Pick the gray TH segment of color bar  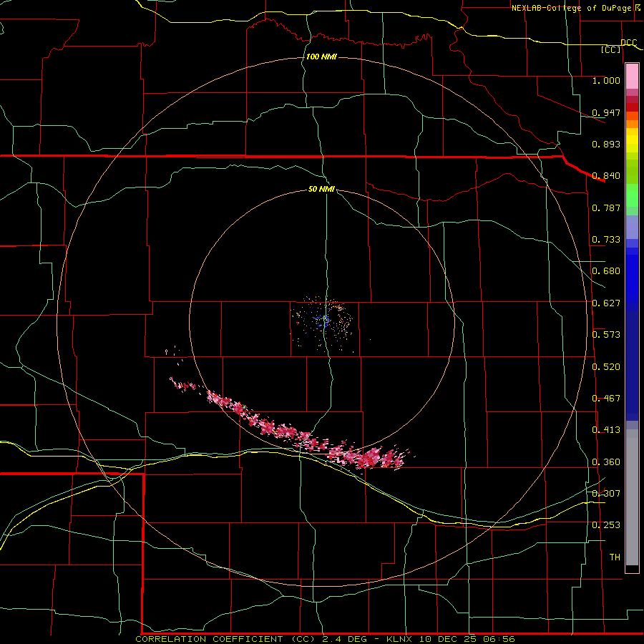tap(632, 497)
